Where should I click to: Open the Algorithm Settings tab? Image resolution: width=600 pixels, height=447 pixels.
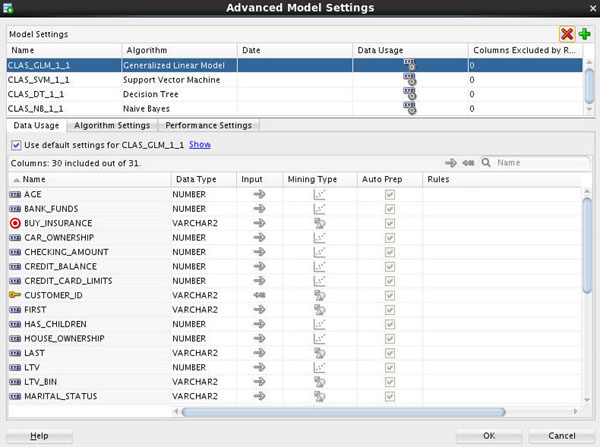[112, 126]
